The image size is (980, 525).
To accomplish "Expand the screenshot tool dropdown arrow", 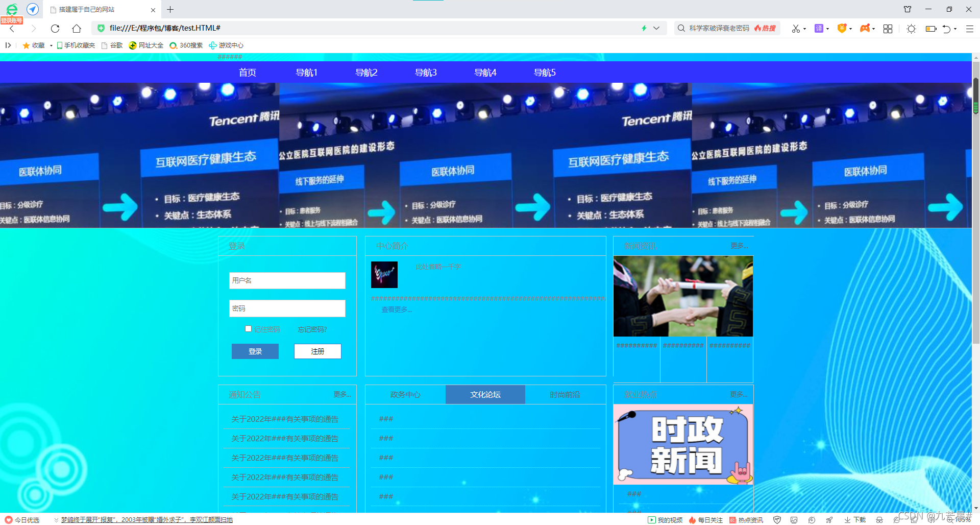I will 804,29.
